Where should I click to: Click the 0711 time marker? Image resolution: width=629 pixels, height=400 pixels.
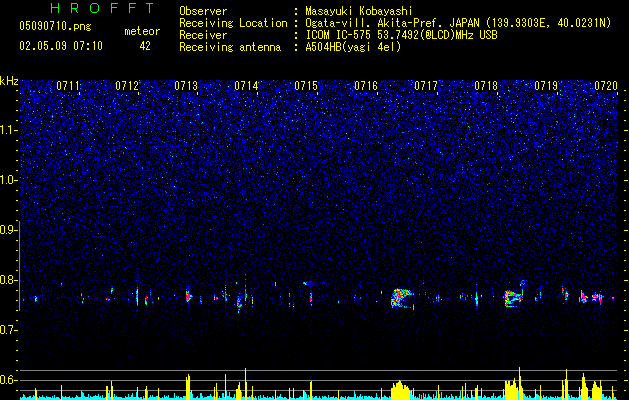[68, 86]
